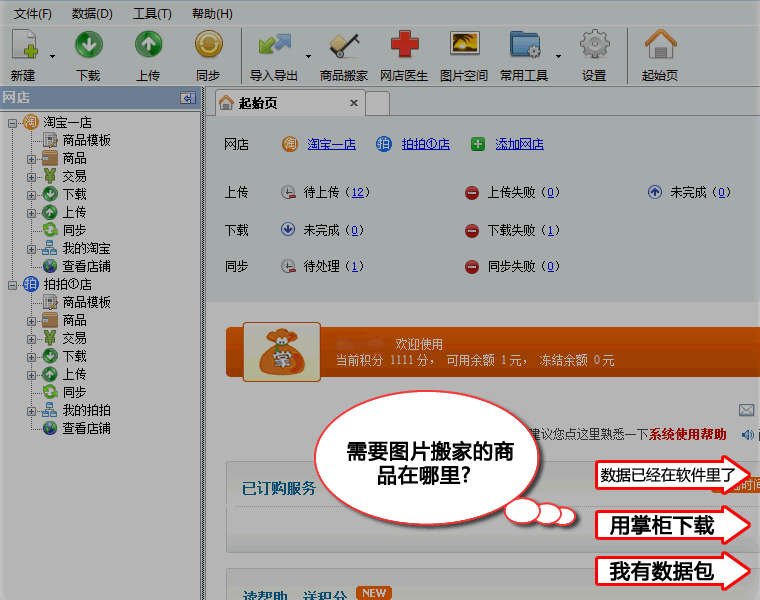Viewport: 760px width, 600px height.
Task: Collapse the 拍拍①店 tree node
Action: [x=12, y=285]
